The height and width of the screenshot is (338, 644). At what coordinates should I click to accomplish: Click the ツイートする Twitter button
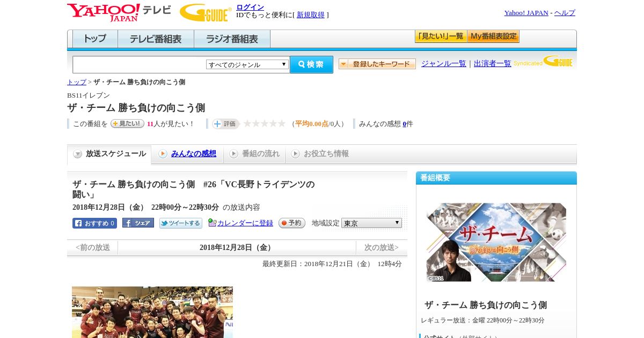tap(181, 223)
